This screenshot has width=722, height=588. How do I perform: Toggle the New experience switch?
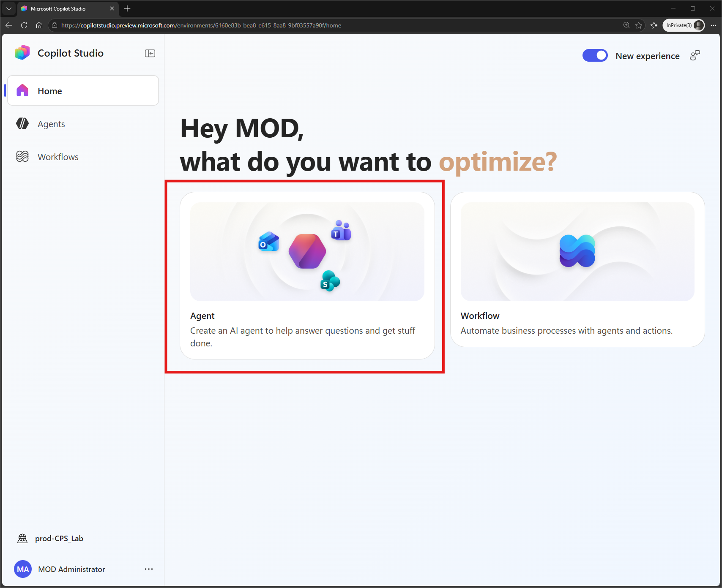(x=595, y=56)
